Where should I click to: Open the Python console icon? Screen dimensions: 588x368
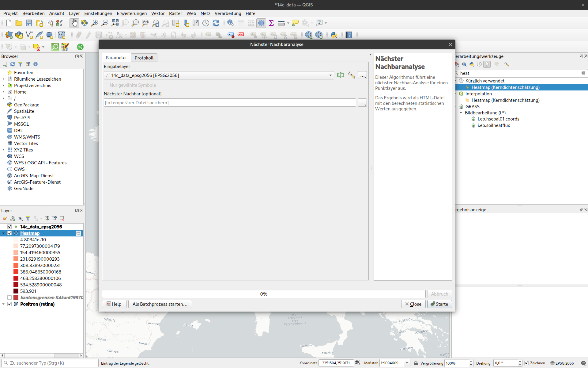pyautogui.click(x=334, y=35)
